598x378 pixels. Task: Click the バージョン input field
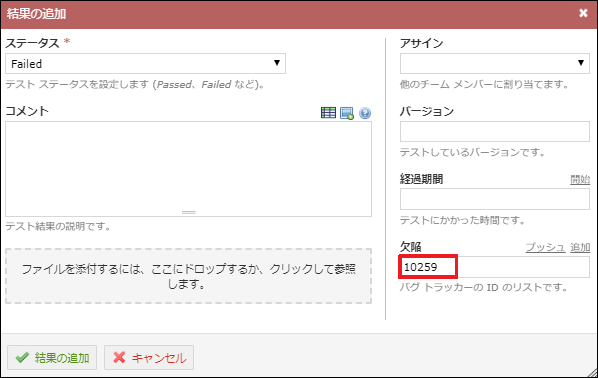pyautogui.click(x=495, y=132)
